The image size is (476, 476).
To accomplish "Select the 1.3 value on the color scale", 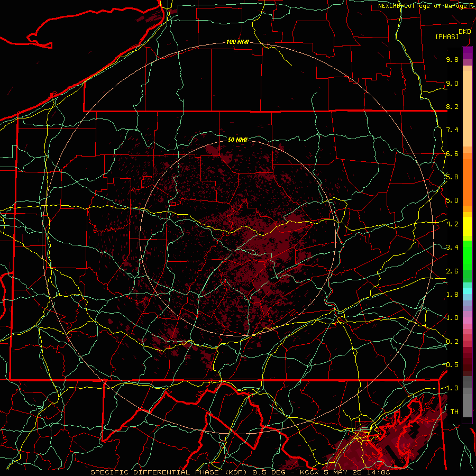I will pos(452,388).
